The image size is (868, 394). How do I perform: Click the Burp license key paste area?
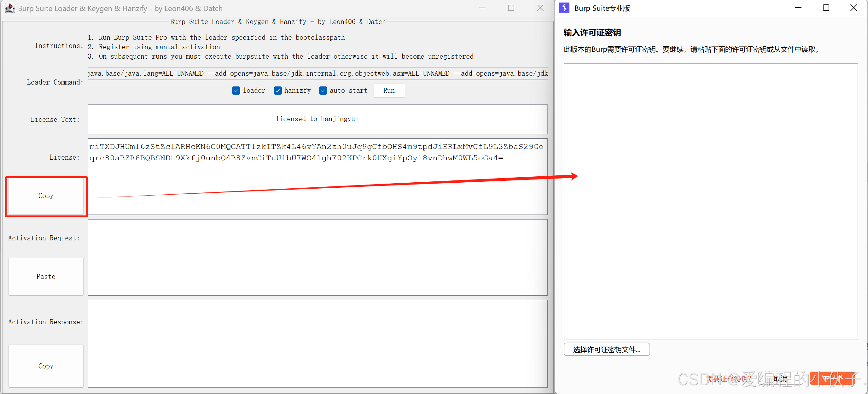[710, 201]
